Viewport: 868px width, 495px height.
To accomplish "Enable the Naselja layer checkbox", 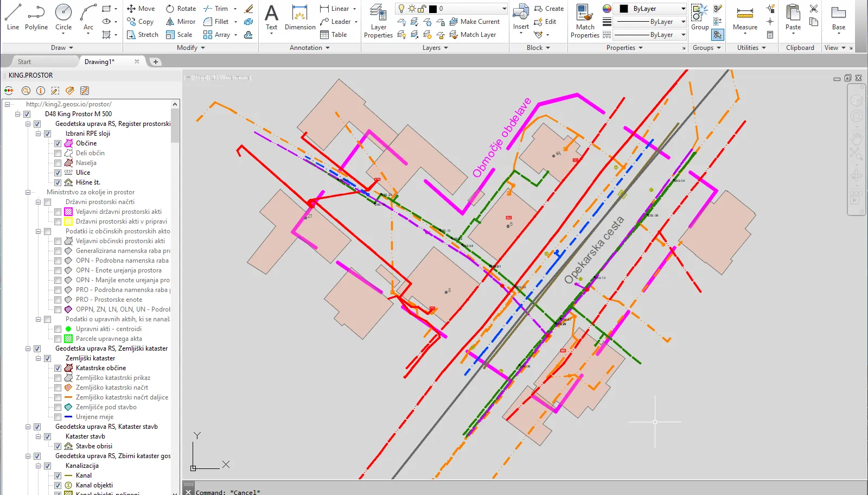I will point(58,163).
